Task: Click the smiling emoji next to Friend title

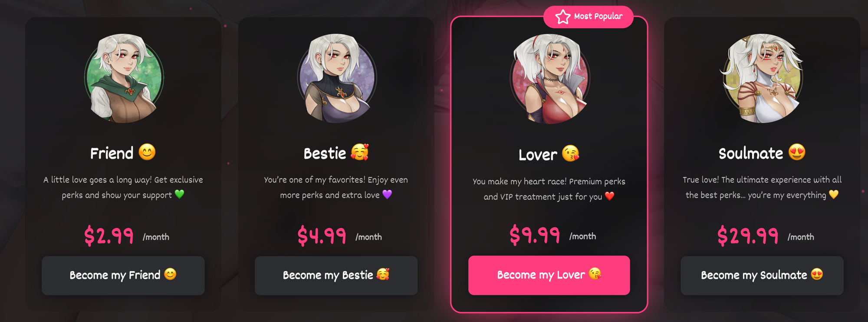Action: tap(147, 152)
